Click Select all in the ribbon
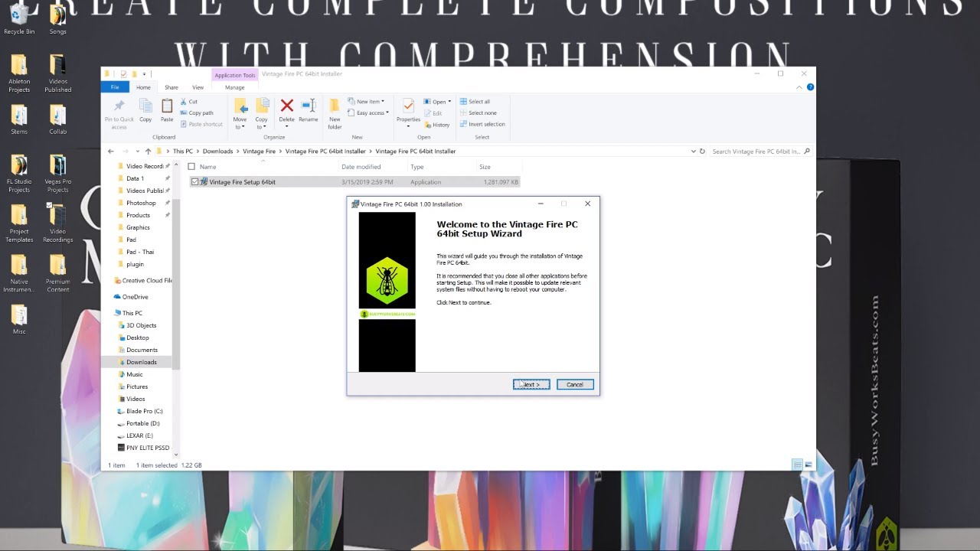This screenshot has height=551, width=980. (475, 101)
